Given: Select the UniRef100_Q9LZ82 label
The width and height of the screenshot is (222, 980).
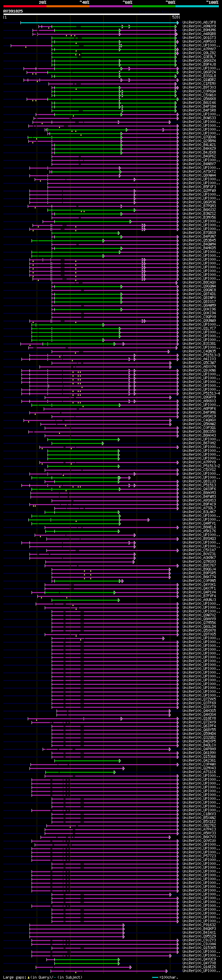Looking at the screenshot, I should [x=199, y=53].
